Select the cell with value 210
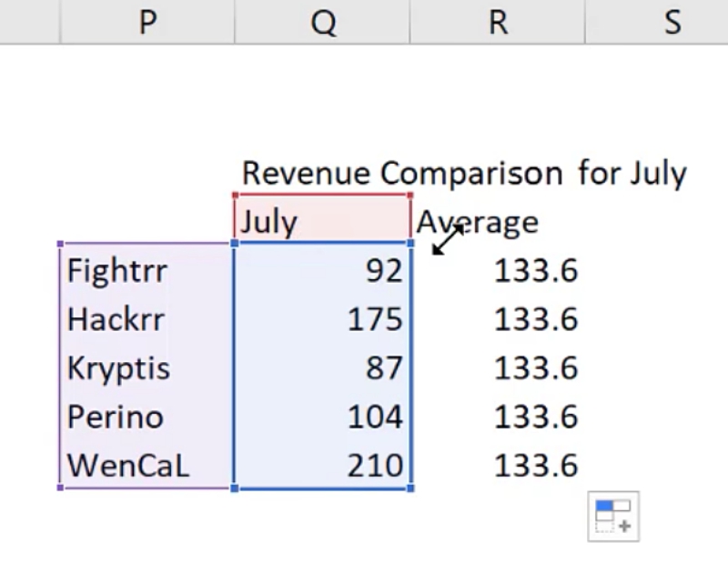 click(322, 466)
